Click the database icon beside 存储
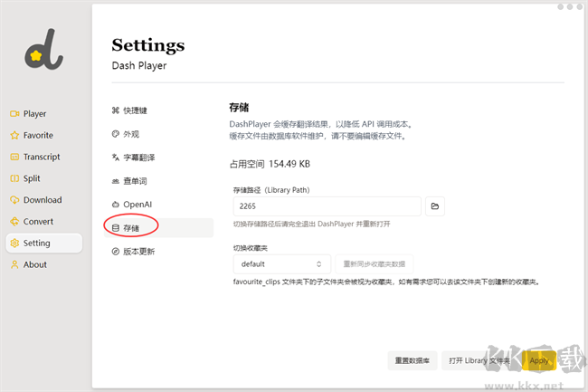 [x=116, y=228]
